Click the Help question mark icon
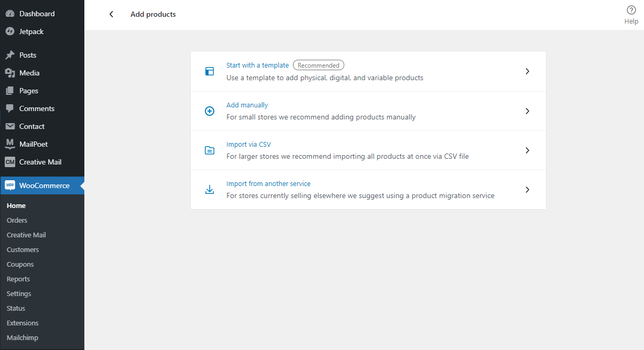644x350 pixels. pos(631,9)
